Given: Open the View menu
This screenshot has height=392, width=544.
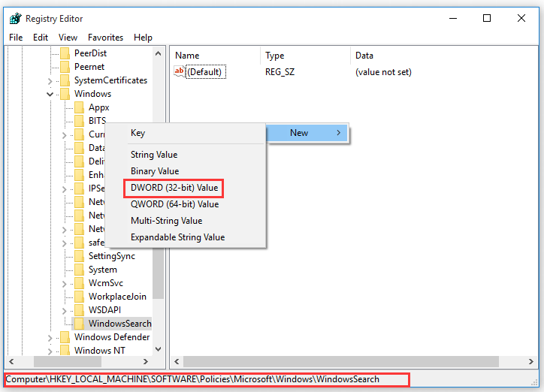Looking at the screenshot, I should 68,38.
